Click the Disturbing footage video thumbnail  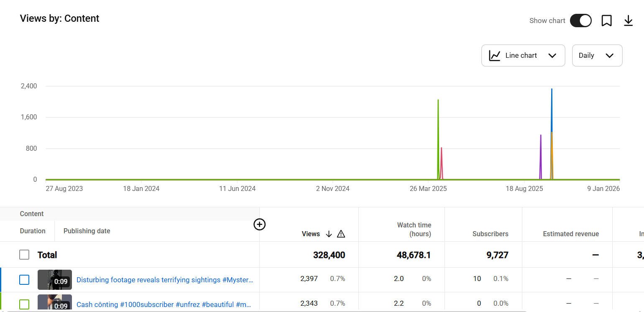(x=55, y=280)
